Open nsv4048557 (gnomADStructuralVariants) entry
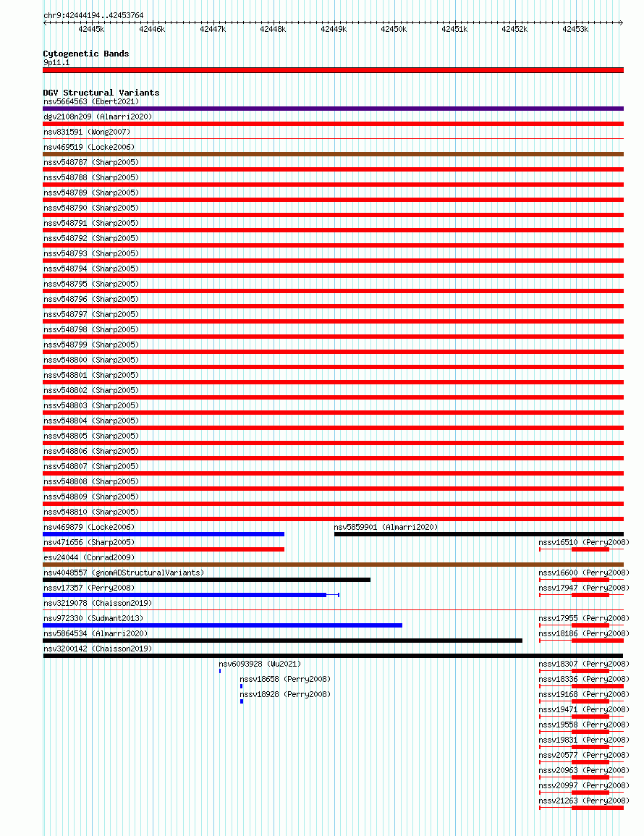This screenshot has height=836, width=644. (124, 572)
